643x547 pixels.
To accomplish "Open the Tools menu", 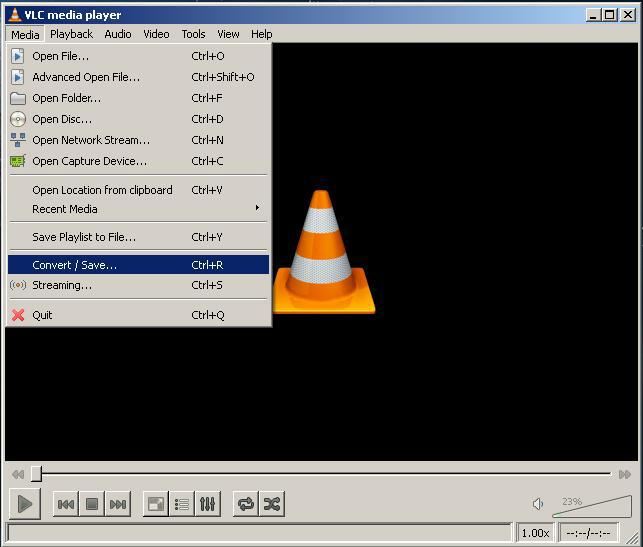I will [194, 34].
